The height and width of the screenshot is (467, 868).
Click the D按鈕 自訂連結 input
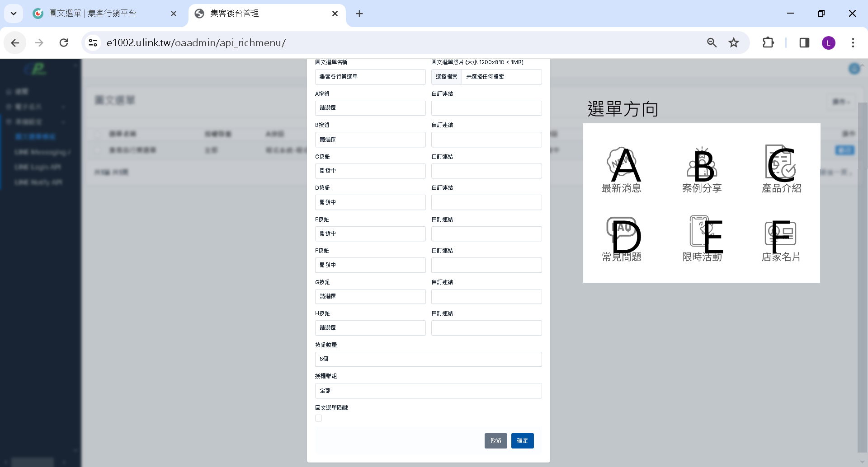click(486, 202)
